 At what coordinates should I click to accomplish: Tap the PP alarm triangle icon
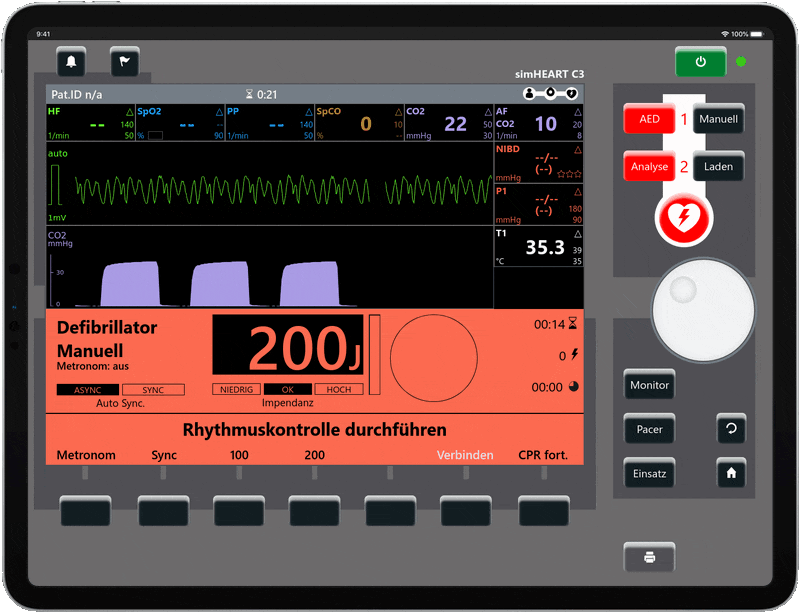pos(309,111)
